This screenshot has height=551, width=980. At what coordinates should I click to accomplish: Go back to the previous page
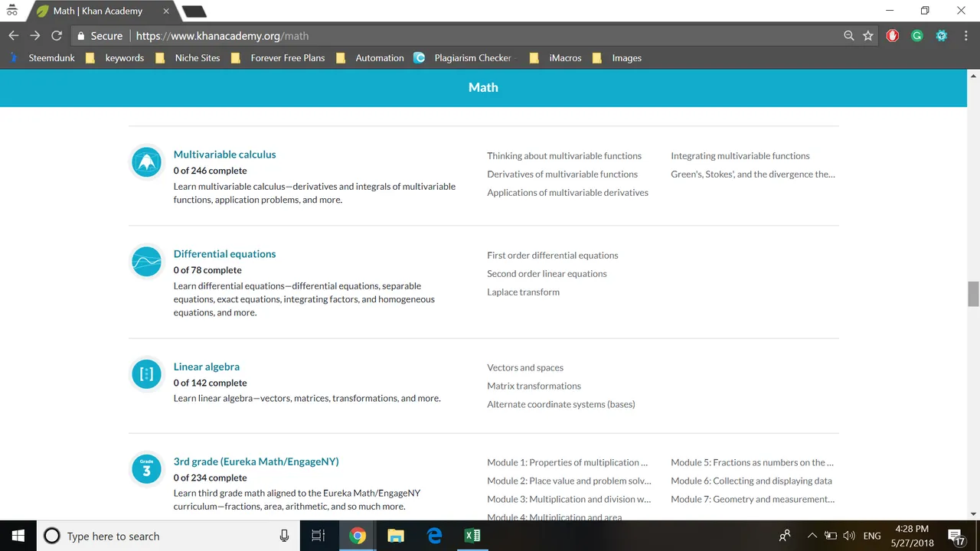(14, 35)
